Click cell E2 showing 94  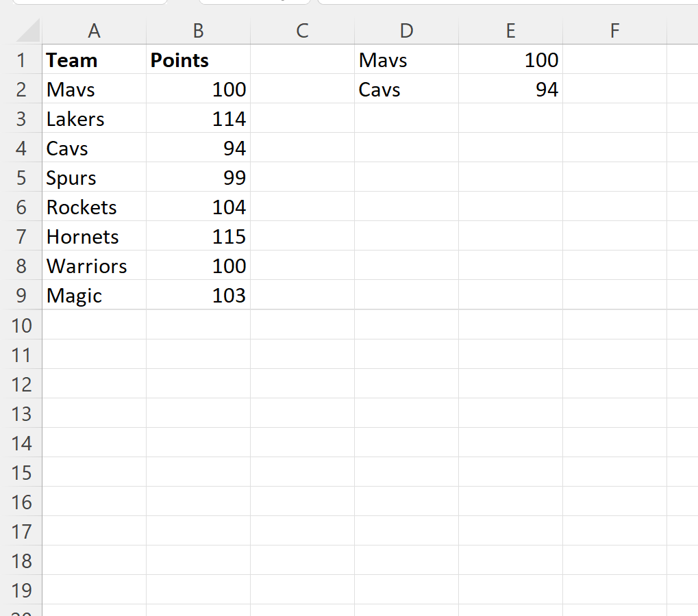[x=510, y=90]
